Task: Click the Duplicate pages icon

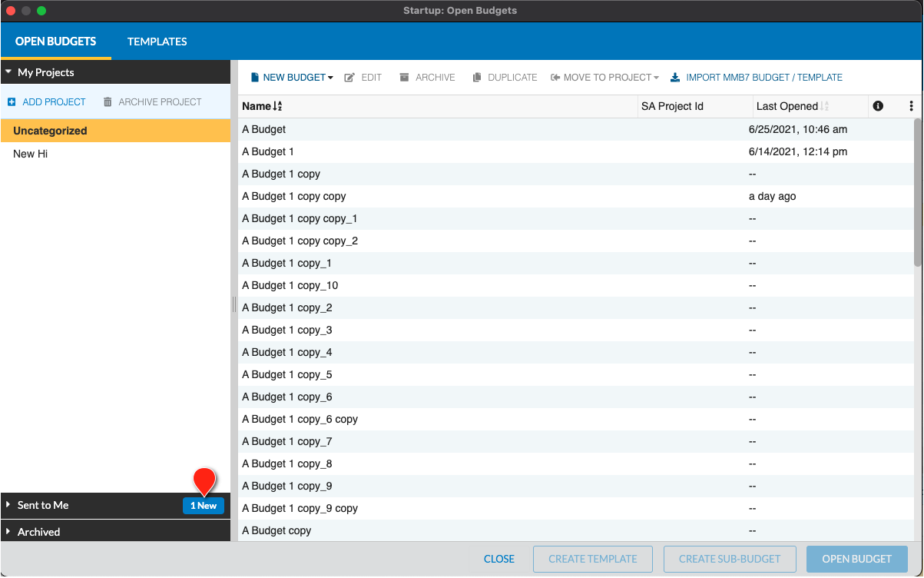Action: pos(477,78)
